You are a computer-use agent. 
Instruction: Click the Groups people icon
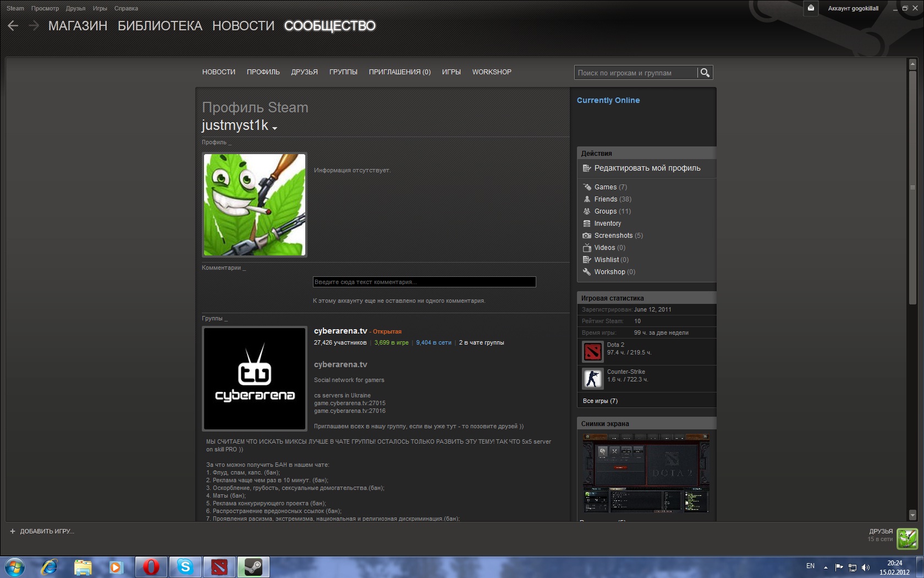[x=587, y=211]
